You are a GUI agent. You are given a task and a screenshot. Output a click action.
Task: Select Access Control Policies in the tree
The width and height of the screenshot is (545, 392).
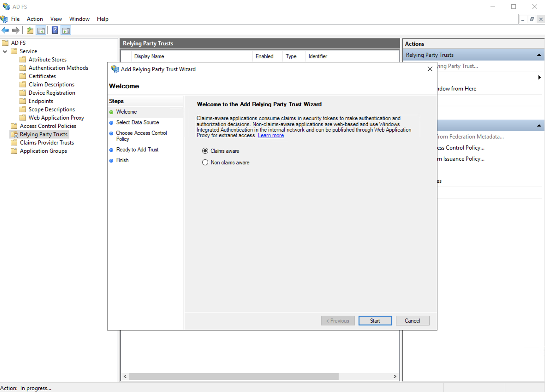click(x=48, y=126)
